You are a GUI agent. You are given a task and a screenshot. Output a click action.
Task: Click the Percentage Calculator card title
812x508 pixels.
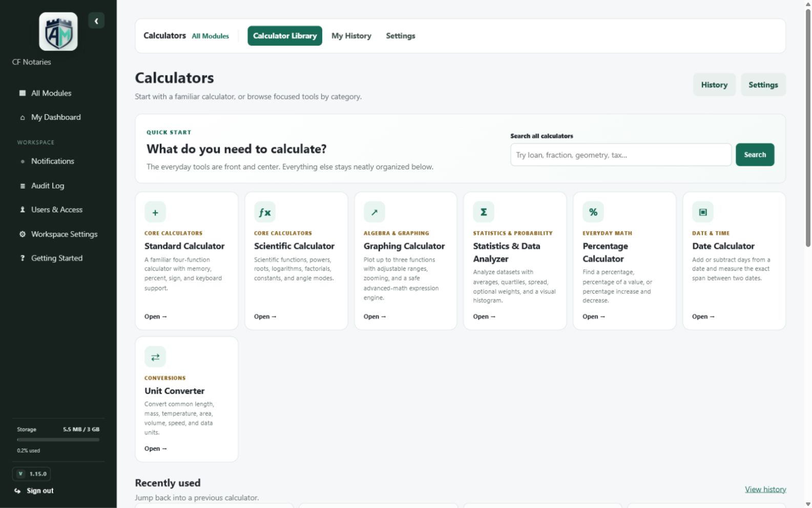click(606, 253)
